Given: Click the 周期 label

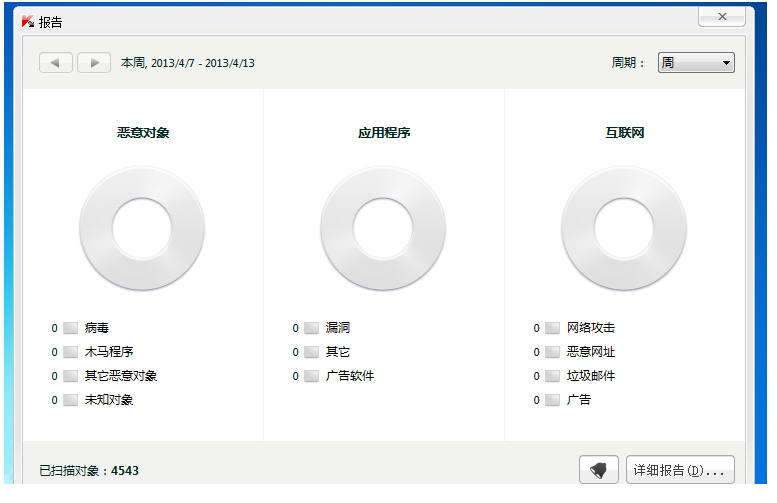Looking at the screenshot, I should pyautogui.click(x=627, y=63).
